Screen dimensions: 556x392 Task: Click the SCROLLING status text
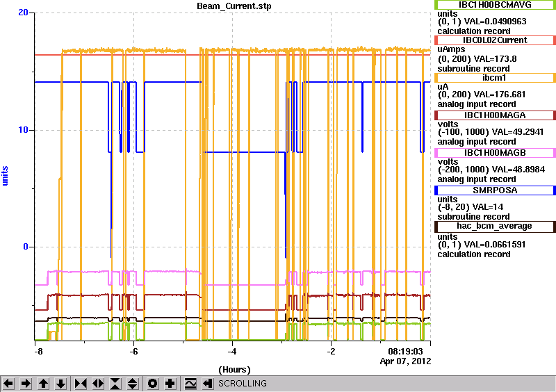[242, 384]
